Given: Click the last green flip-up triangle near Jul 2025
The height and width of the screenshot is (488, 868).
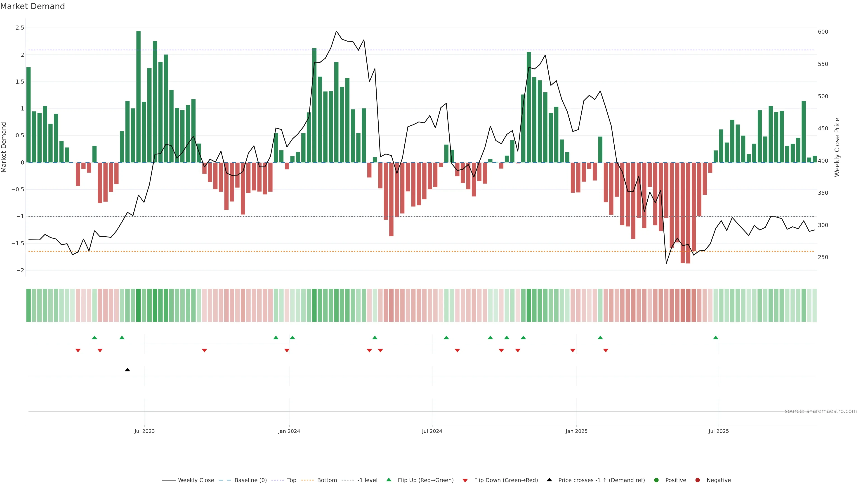Looking at the screenshot, I should (716, 338).
